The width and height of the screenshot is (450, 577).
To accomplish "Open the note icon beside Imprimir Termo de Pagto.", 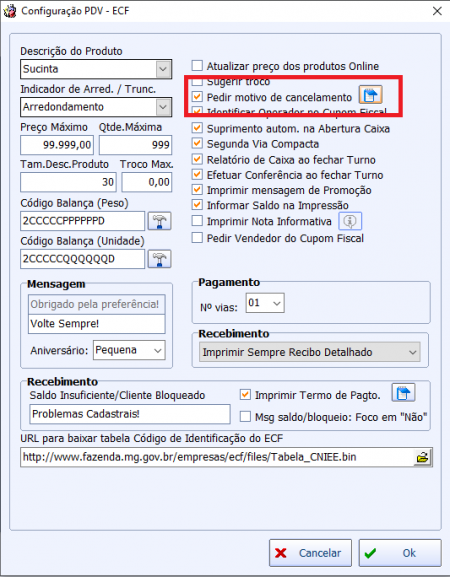I will pos(403,393).
